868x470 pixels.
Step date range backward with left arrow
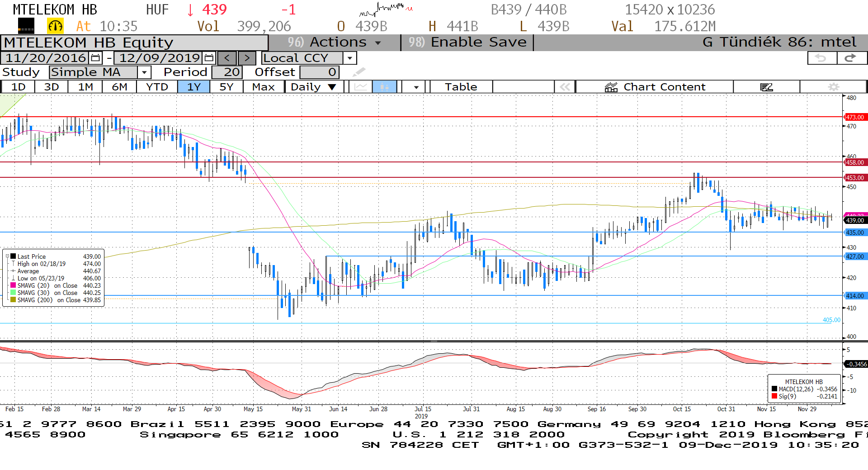tap(227, 58)
